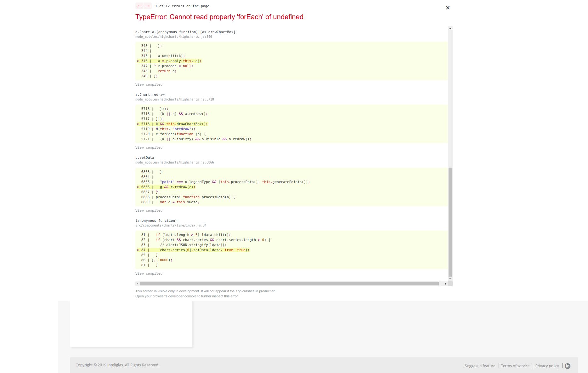Go to previous error using left arrow
This screenshot has width=588, height=373.
[139, 6]
